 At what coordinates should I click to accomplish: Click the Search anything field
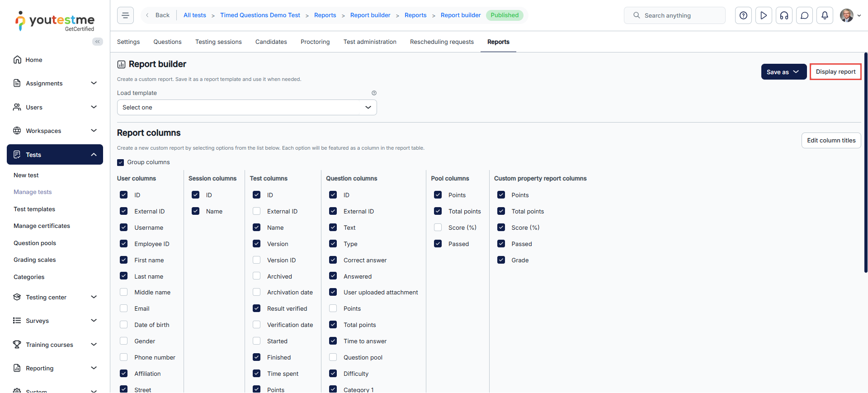[675, 15]
